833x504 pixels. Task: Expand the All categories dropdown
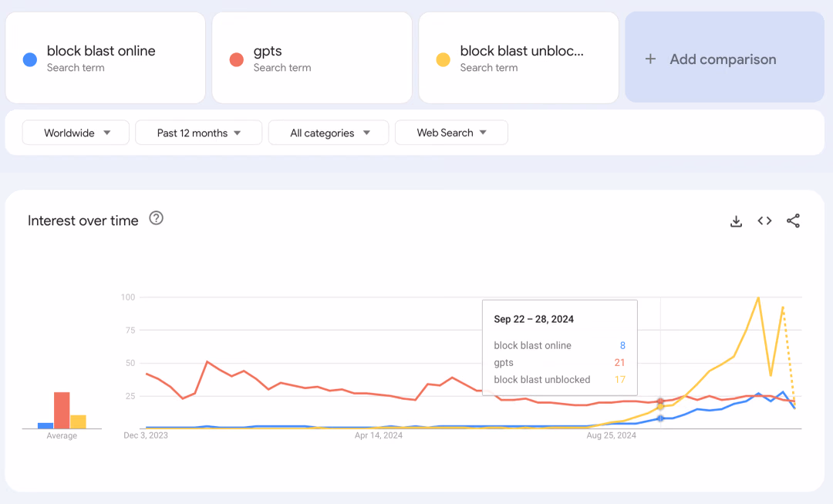(x=329, y=133)
